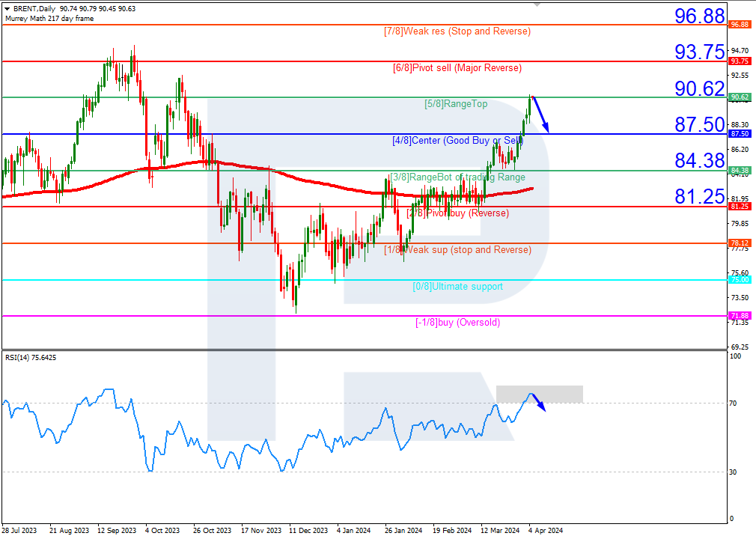
Task: Click the 4 Apr 2024 date marker
Action: click(546, 530)
